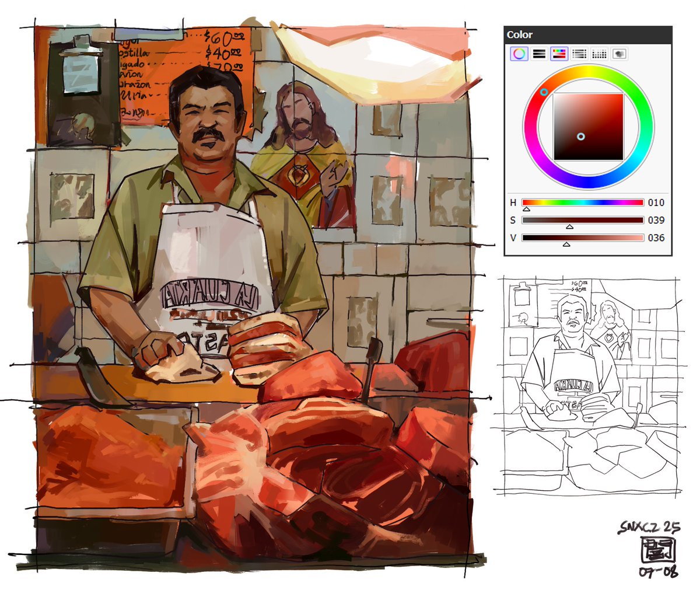Click the hue marker circle on the wheel
Screen dimensions: 700x590
(x=543, y=90)
